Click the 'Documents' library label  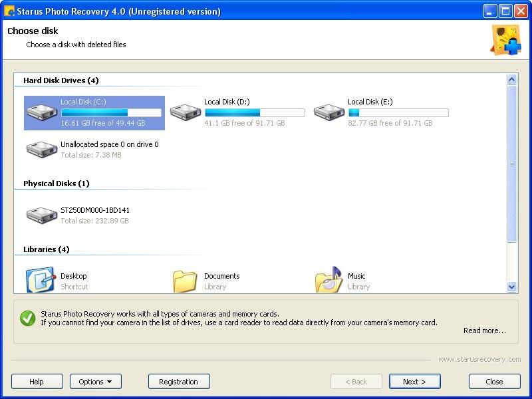[222, 276]
